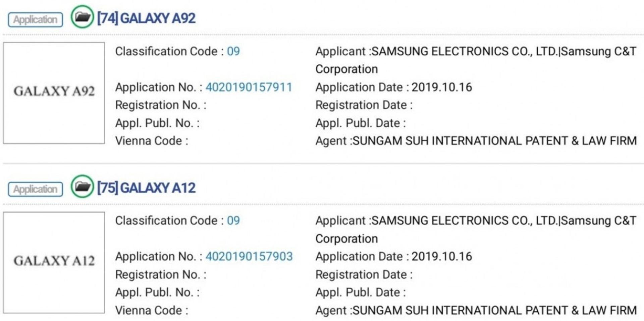Image resolution: width=644 pixels, height=321 pixels.
Task: Click the agent name in the GALAXY A12 entry
Action: (494, 310)
